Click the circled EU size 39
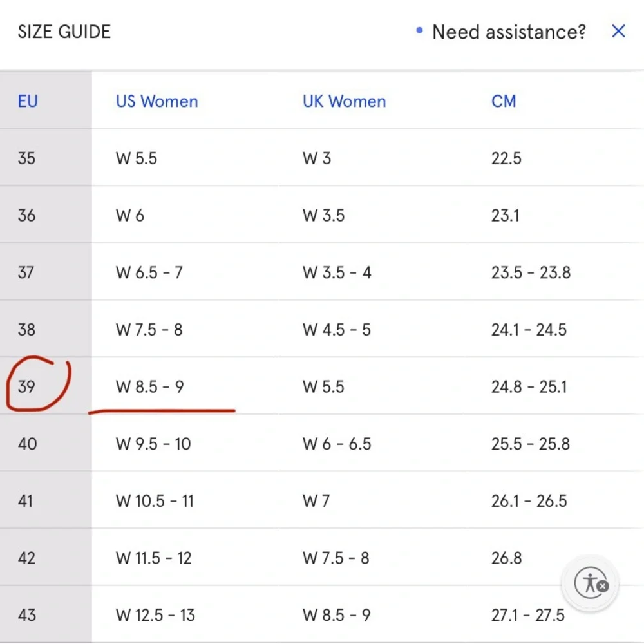Screen dimensions: 644x644 click(27, 386)
